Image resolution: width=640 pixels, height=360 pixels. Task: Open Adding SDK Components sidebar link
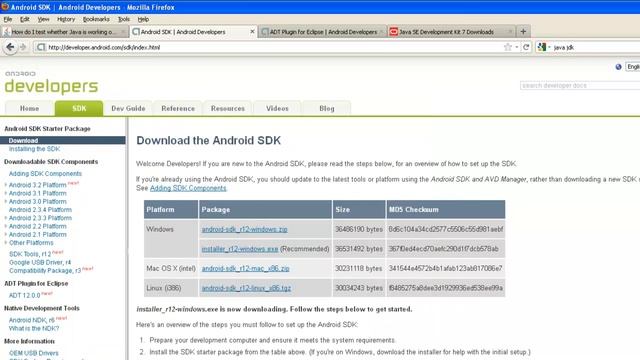pos(45,173)
